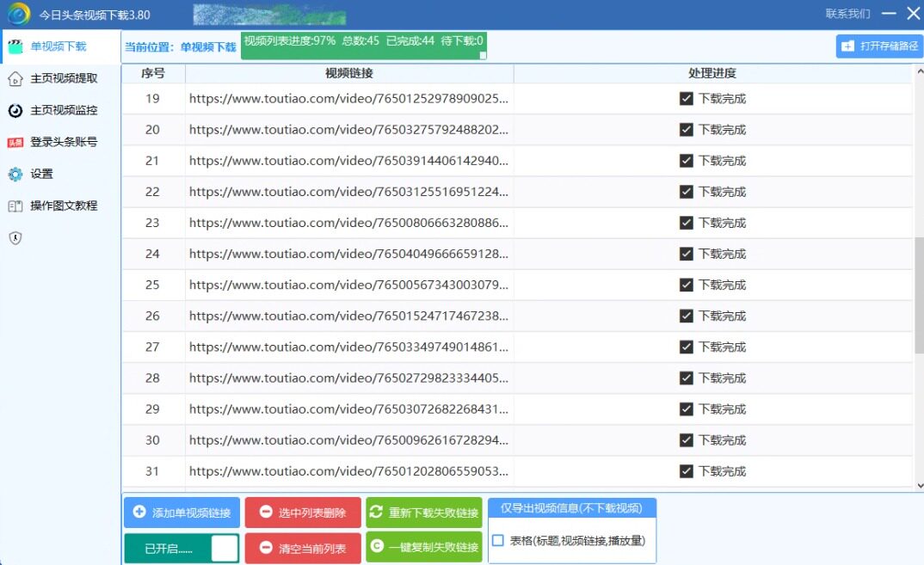Click the circular monitor icon beside 主页视频监控
Image resolution: width=924 pixels, height=565 pixels.
click(15, 110)
